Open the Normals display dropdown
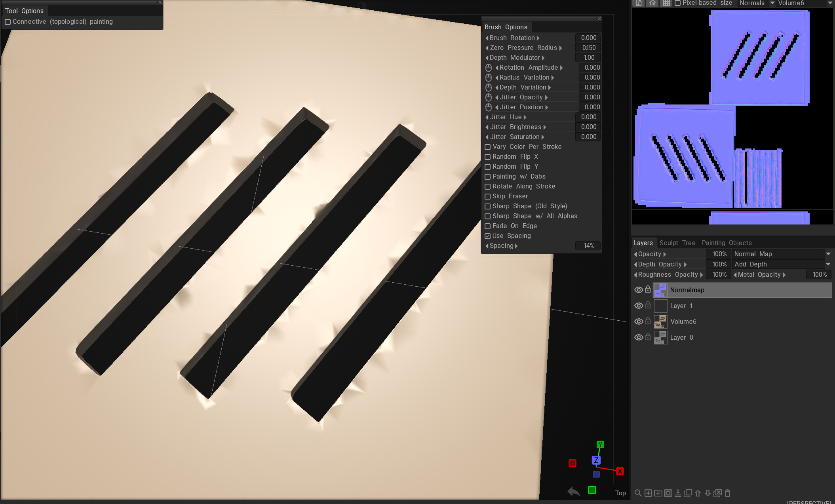835x504 pixels. (x=772, y=3)
